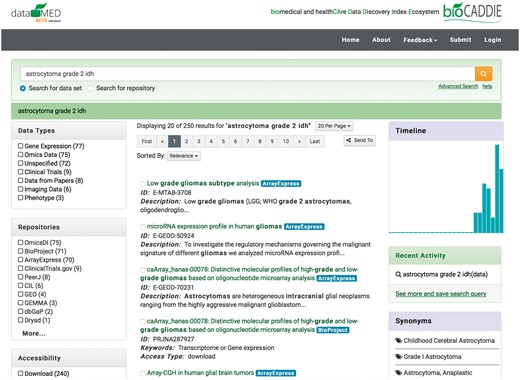Screen dimensions: 520x380
Task: Open the Sorted By Relevance dropdown
Action: (x=184, y=156)
